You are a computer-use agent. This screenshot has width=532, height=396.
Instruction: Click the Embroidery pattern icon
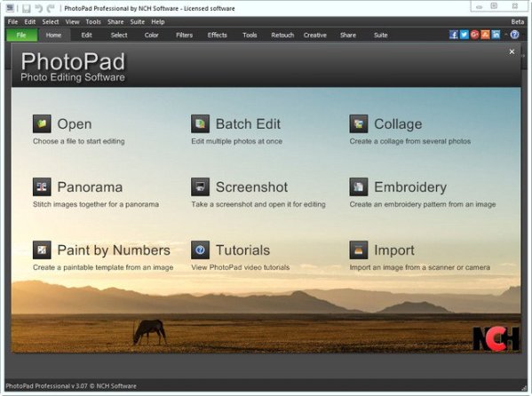(359, 186)
